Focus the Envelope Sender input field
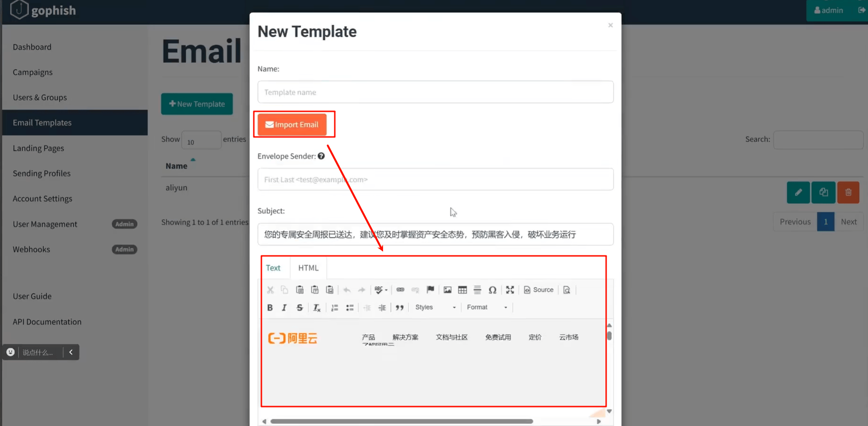 436,180
